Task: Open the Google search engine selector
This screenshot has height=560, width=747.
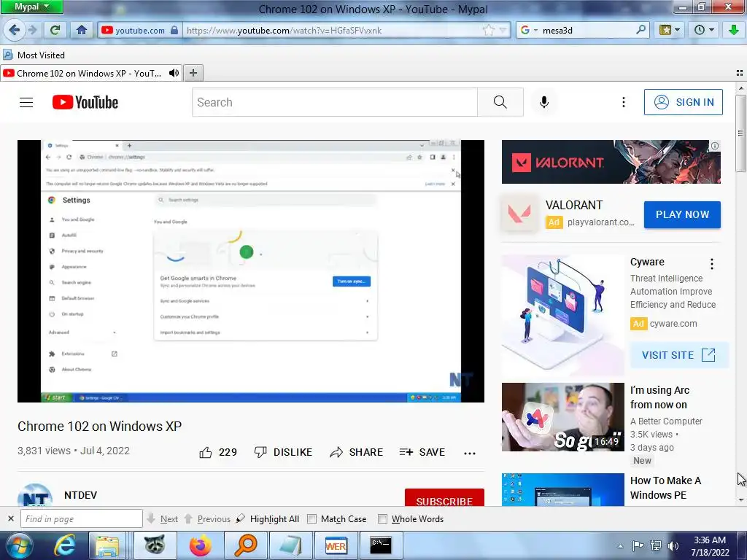Action: click(x=529, y=30)
